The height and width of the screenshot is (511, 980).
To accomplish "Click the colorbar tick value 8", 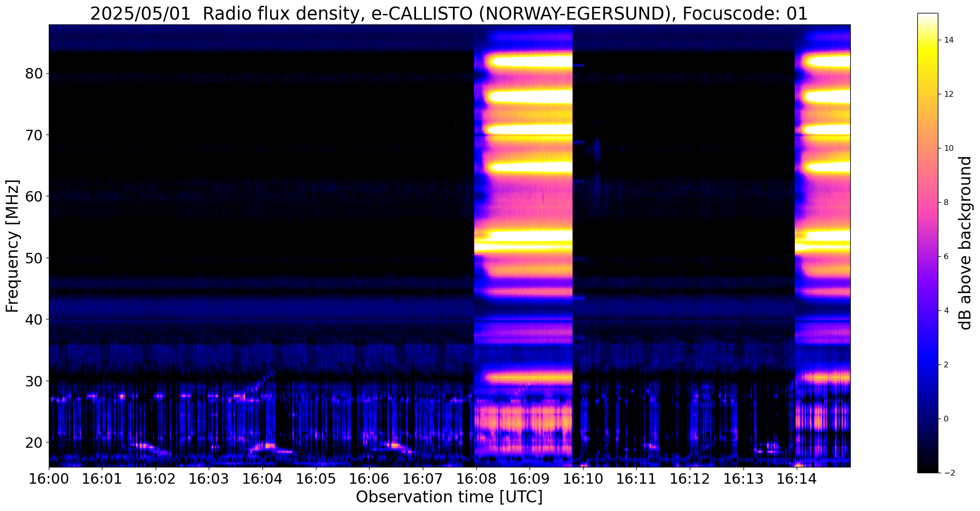I will [x=946, y=203].
